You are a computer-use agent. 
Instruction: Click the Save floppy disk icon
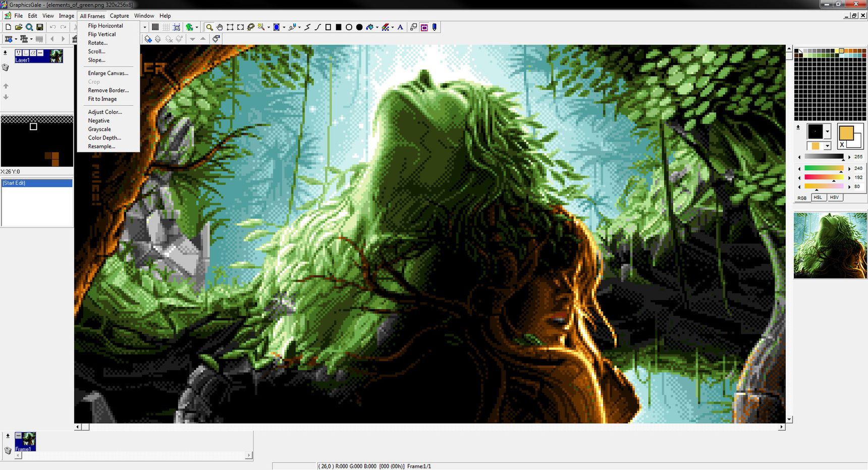click(x=40, y=27)
